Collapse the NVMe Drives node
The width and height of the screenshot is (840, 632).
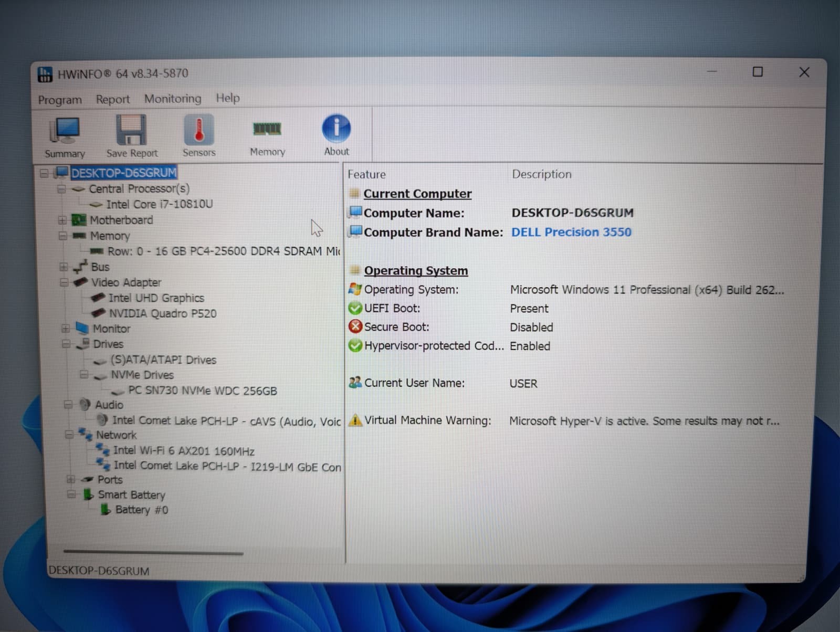coord(83,375)
